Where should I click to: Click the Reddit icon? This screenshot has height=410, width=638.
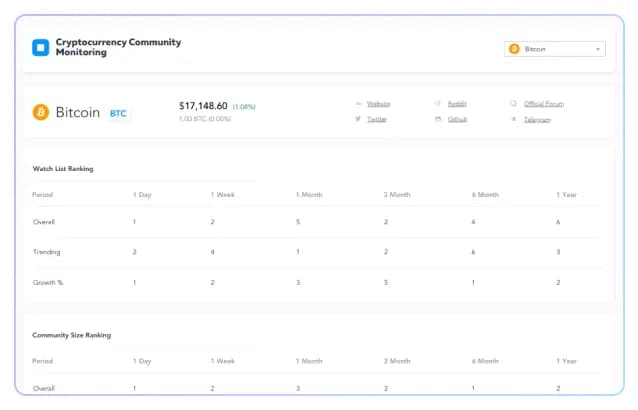pyautogui.click(x=437, y=103)
